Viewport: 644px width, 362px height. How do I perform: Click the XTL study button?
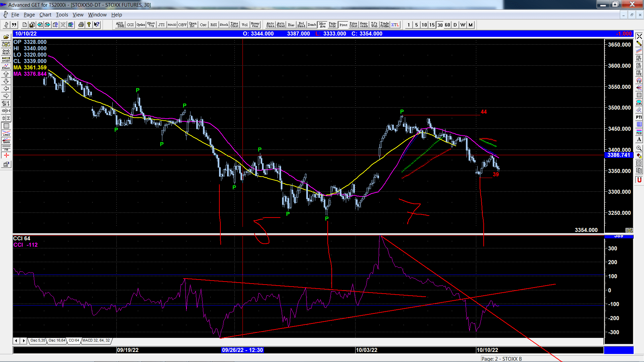tap(395, 25)
